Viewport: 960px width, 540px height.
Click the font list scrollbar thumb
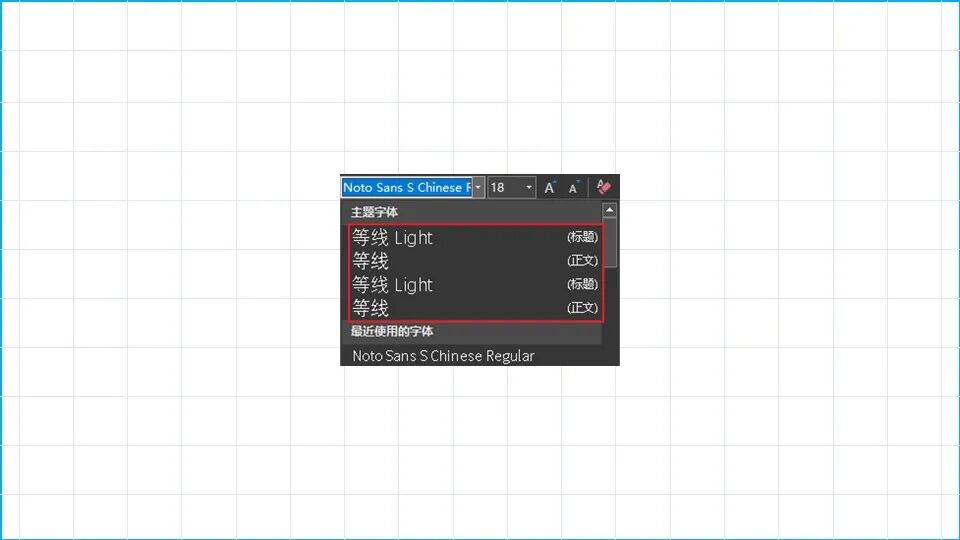[610, 243]
